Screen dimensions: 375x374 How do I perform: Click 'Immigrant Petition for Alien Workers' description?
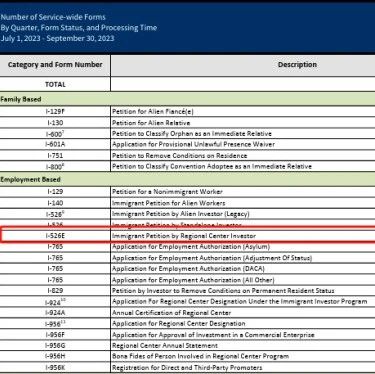[169, 203]
